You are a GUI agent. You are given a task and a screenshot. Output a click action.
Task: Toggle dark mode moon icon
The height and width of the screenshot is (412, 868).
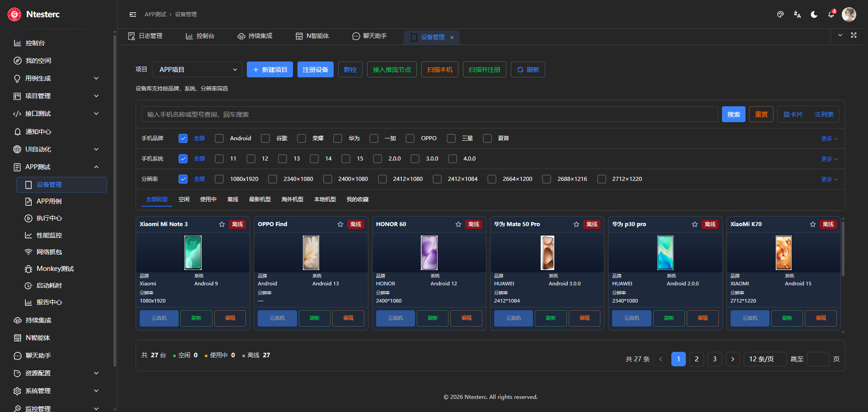click(x=814, y=14)
